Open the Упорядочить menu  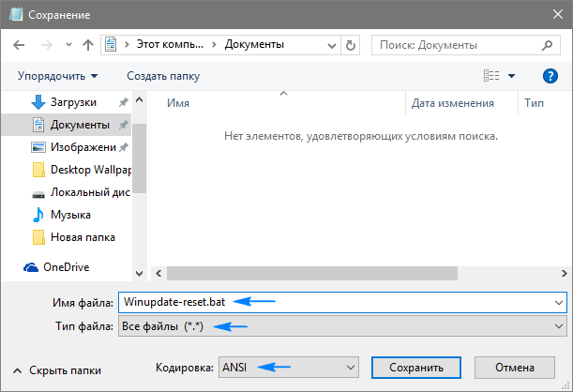click(x=57, y=76)
